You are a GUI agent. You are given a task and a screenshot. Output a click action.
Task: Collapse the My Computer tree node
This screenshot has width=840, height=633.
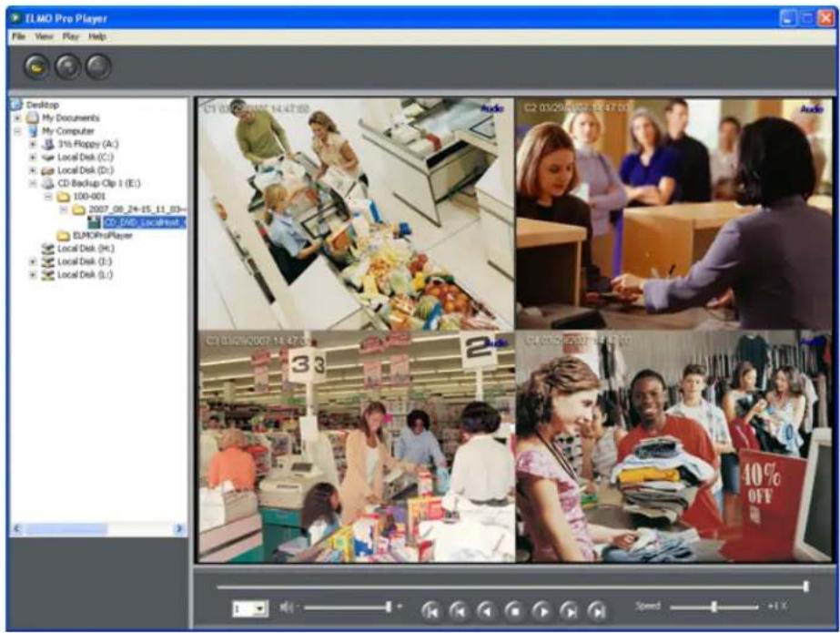coord(17,131)
